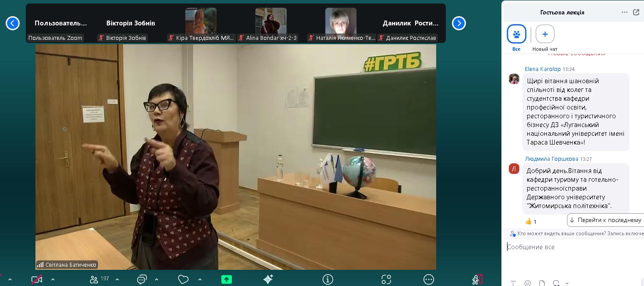Click 13:27 timestamp on Людмила's message
Viewport: 644px width, 286px height.
pos(586,159)
